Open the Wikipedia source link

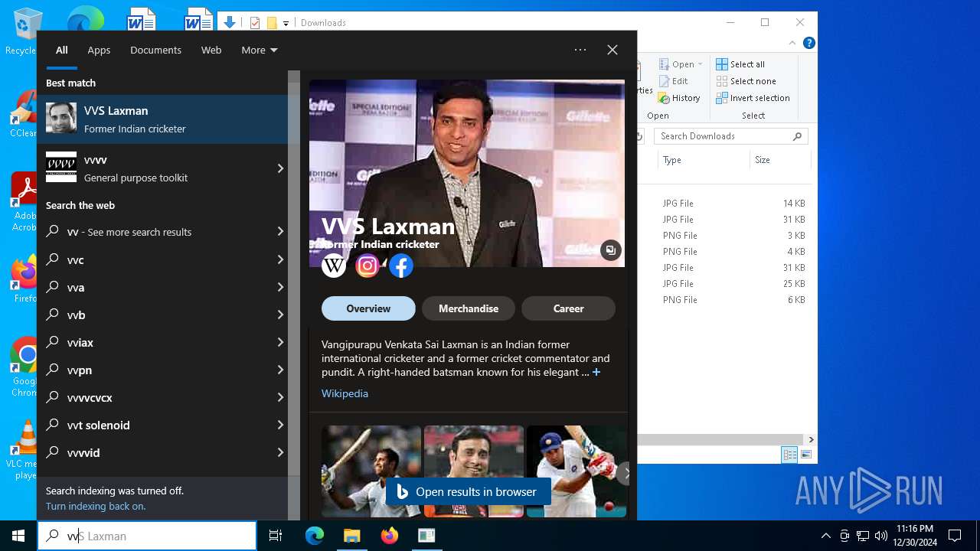coord(345,393)
